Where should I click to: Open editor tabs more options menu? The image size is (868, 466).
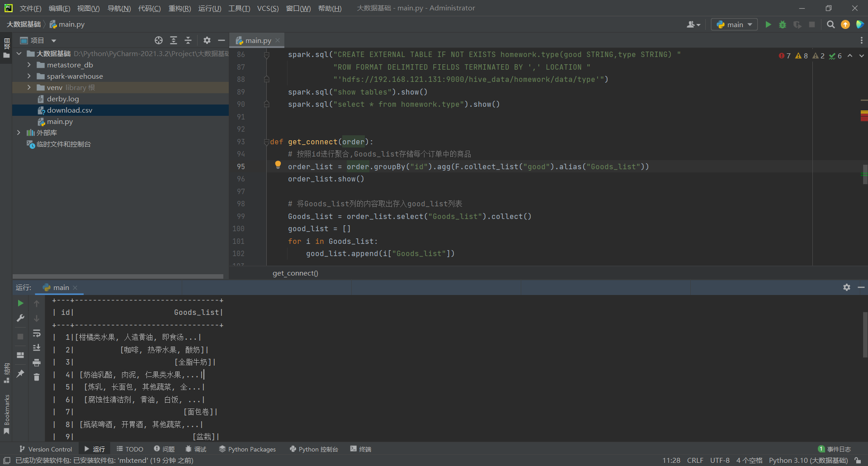pos(861,40)
